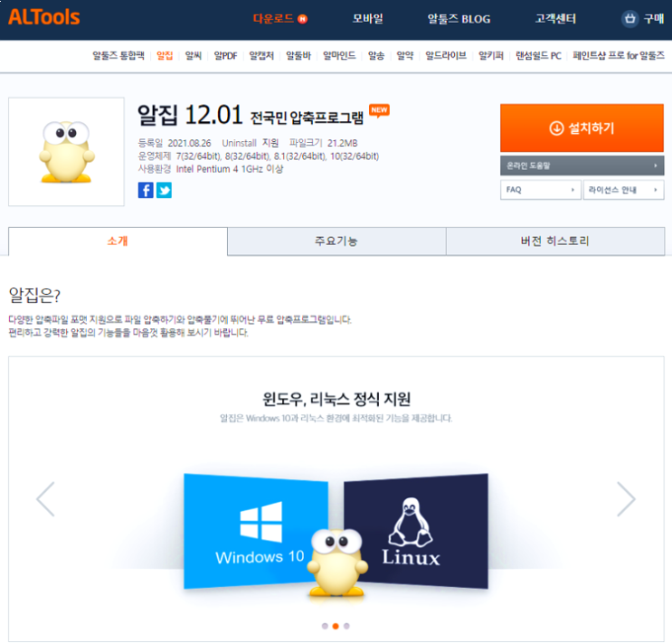Open 온라인 도움말 button
Image resolution: width=672 pixels, height=643 pixels.
[582, 165]
